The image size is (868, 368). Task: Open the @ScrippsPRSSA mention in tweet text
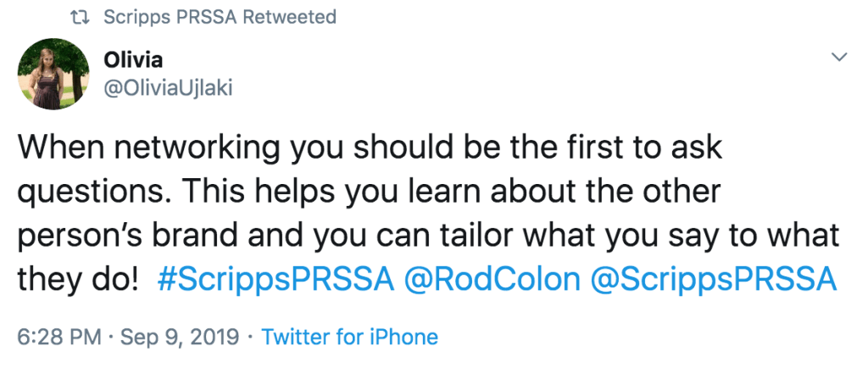(x=713, y=280)
